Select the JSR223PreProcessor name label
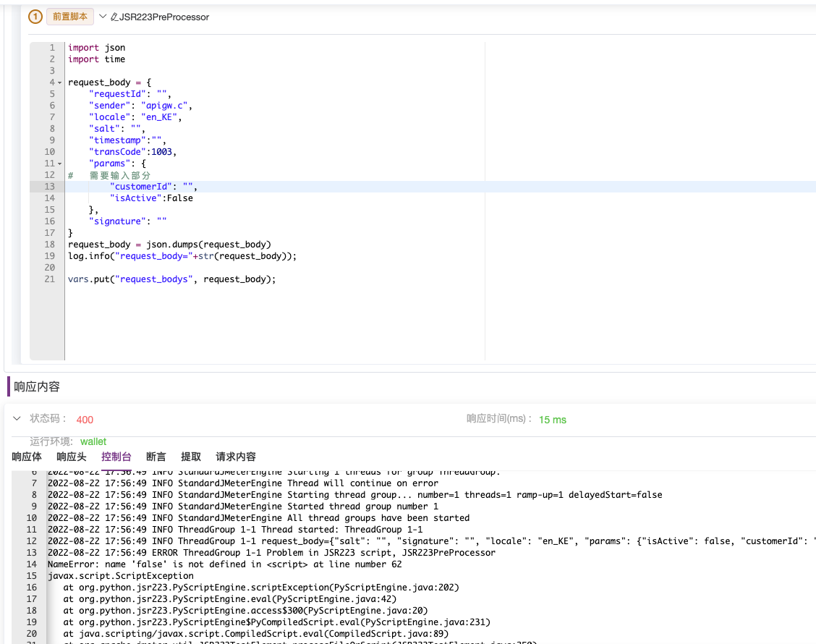 click(164, 17)
